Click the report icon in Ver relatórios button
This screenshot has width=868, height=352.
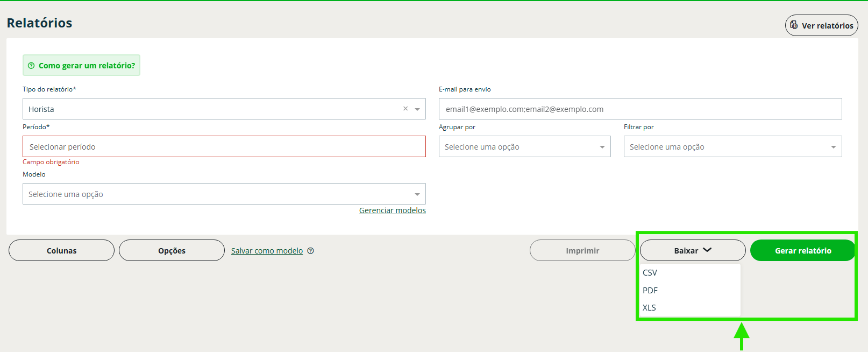(x=794, y=25)
